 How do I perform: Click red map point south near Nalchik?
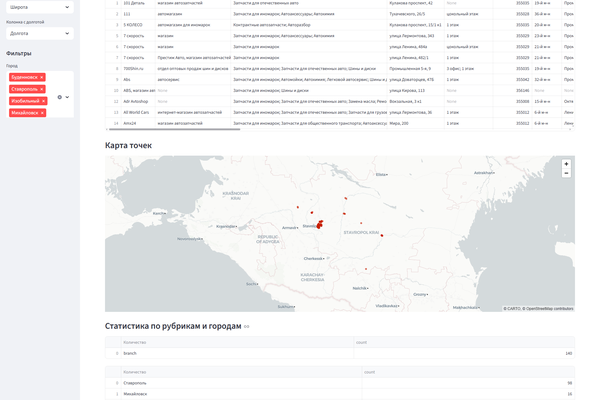(x=366, y=269)
